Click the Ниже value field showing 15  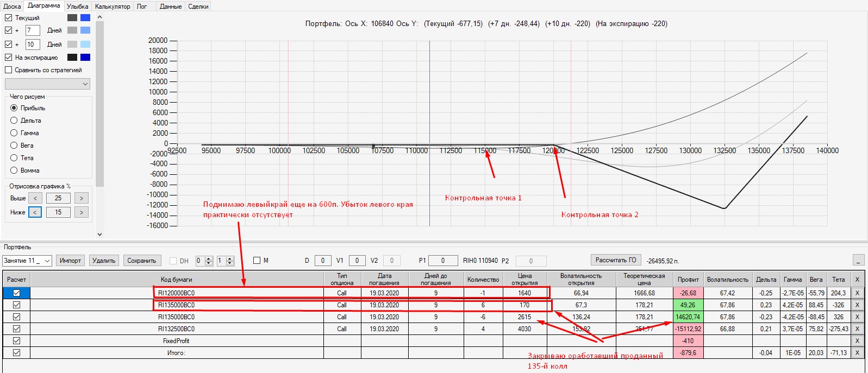tap(58, 212)
